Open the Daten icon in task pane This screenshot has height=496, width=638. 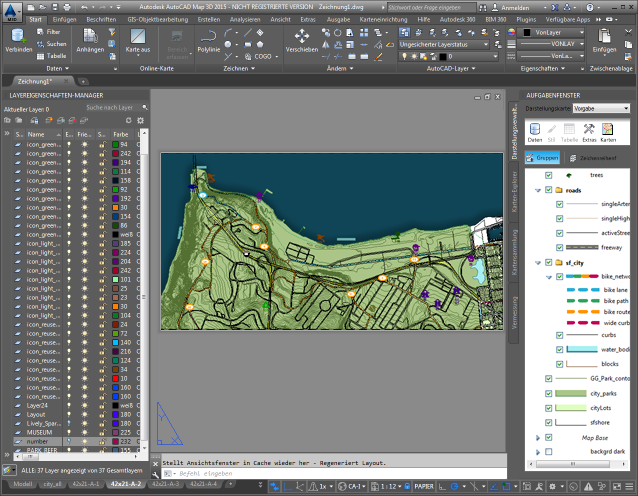click(534, 131)
